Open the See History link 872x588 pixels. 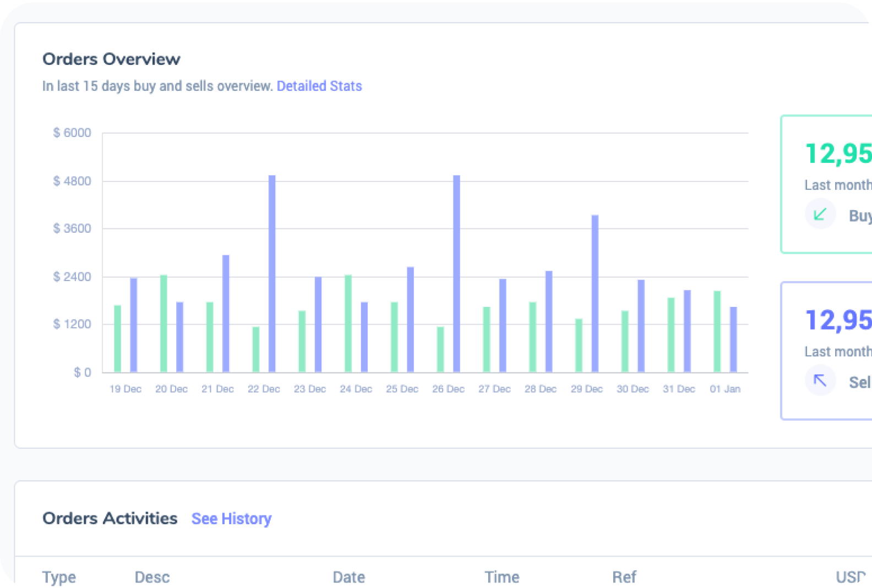[231, 519]
